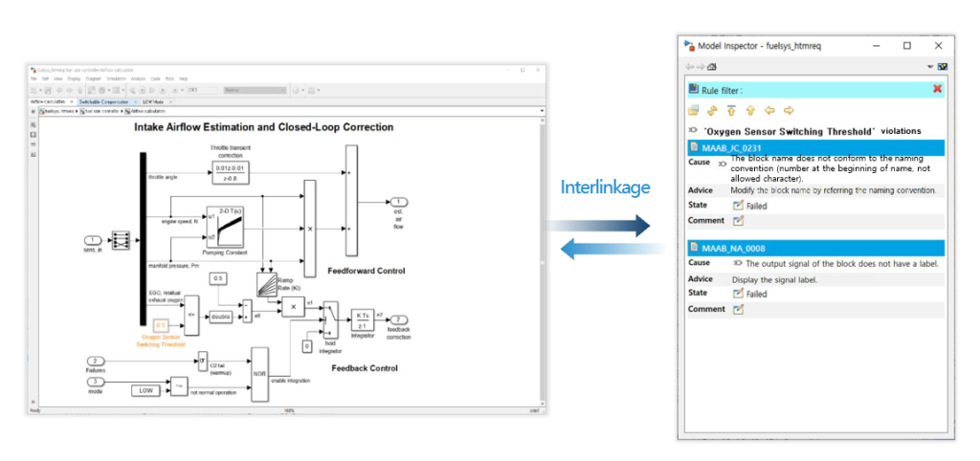Click the yellow right arrow in inspector toolbar
Image resolution: width=980 pixels, height=461 pixels.
click(x=789, y=111)
